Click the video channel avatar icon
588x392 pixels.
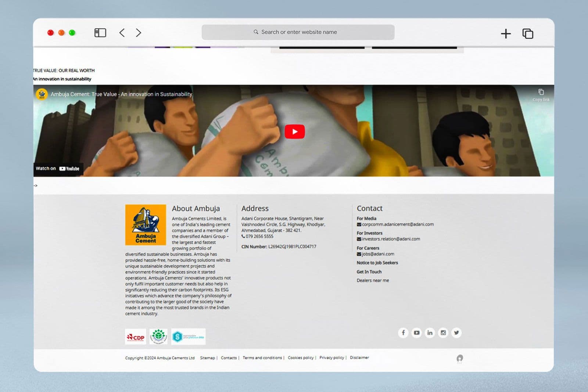click(x=42, y=94)
